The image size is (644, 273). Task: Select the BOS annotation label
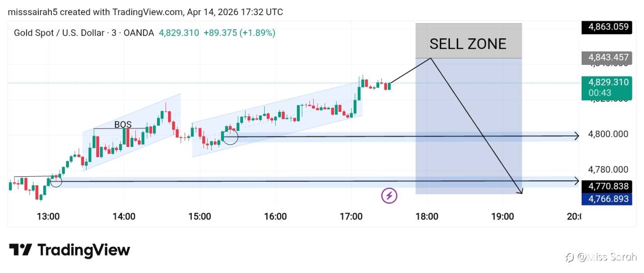coord(123,124)
